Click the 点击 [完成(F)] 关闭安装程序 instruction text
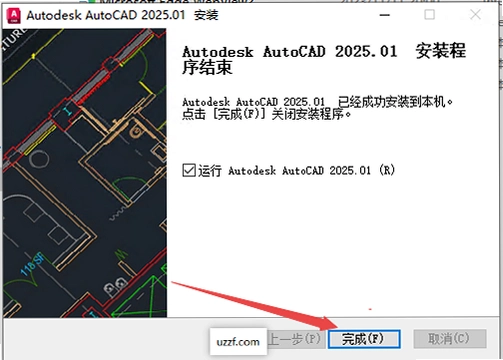 (267, 114)
